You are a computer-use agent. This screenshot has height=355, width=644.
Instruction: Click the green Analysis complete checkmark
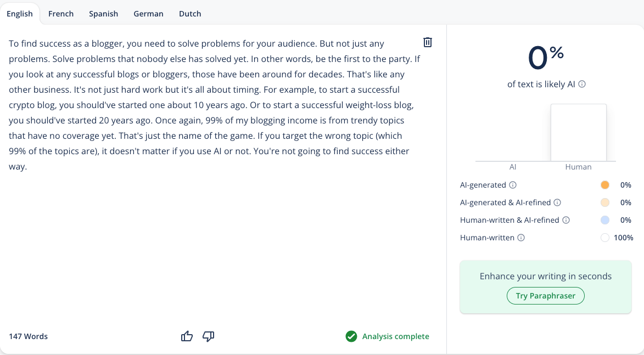click(x=351, y=336)
